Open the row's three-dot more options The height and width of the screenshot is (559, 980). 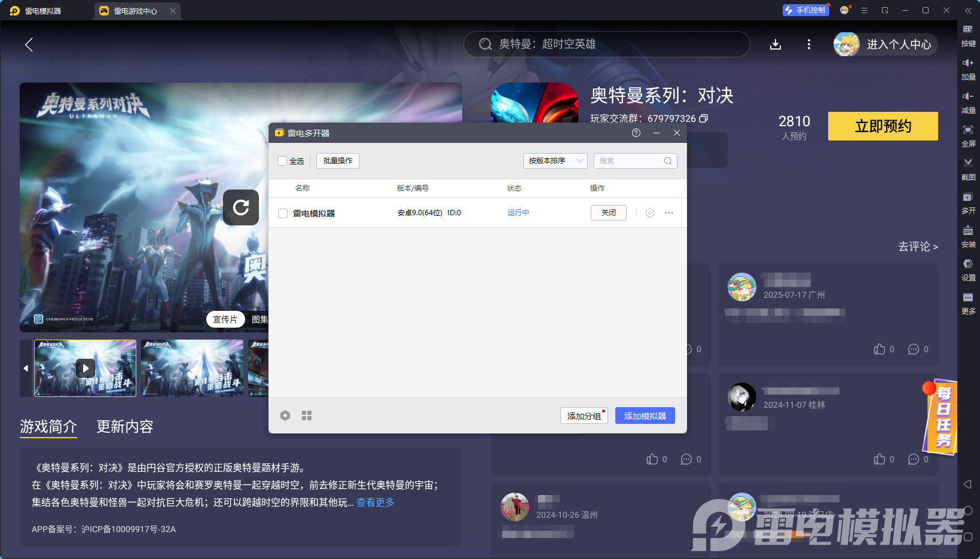tap(669, 213)
